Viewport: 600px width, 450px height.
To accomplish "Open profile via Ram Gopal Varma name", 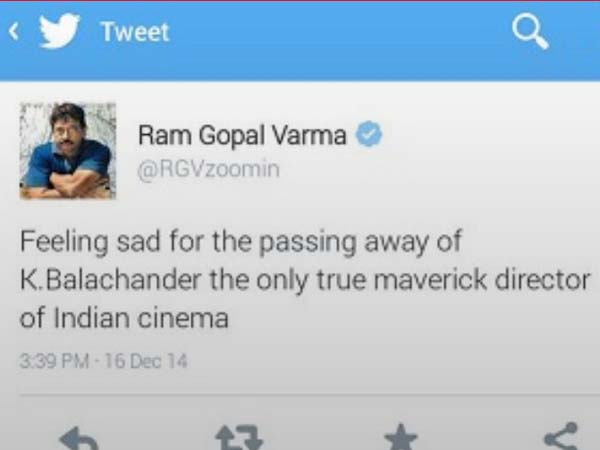I will coord(242,135).
